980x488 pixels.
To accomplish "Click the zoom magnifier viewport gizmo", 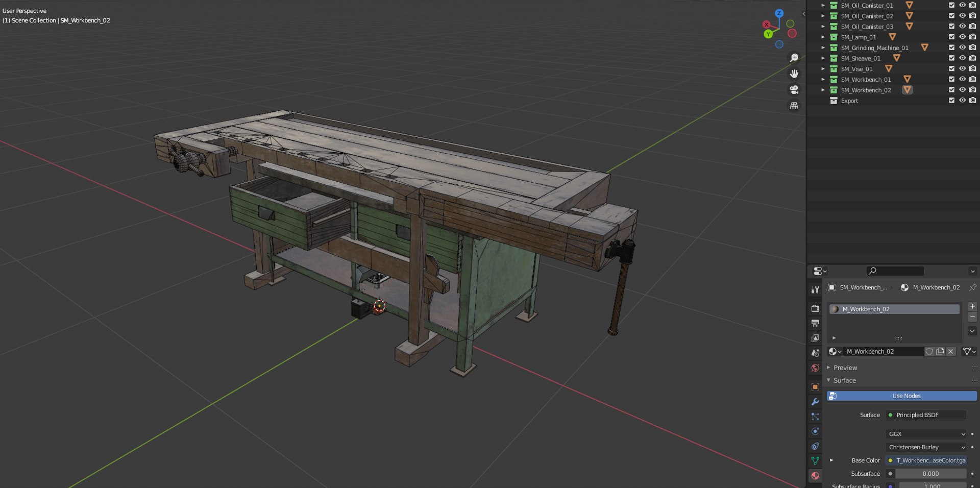I will [x=794, y=58].
